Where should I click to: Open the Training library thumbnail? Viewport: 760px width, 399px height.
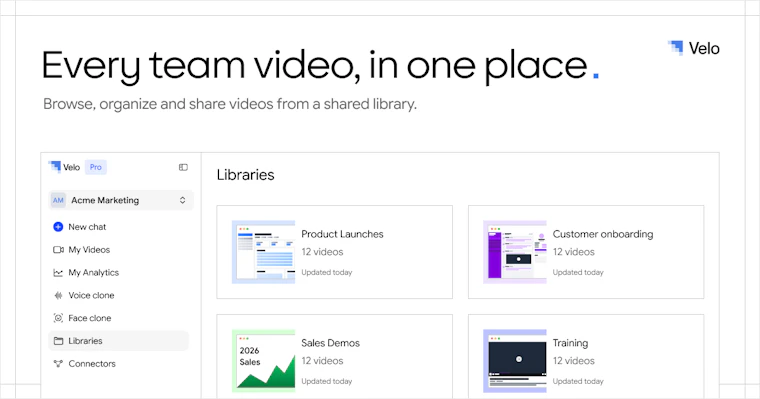click(515, 361)
